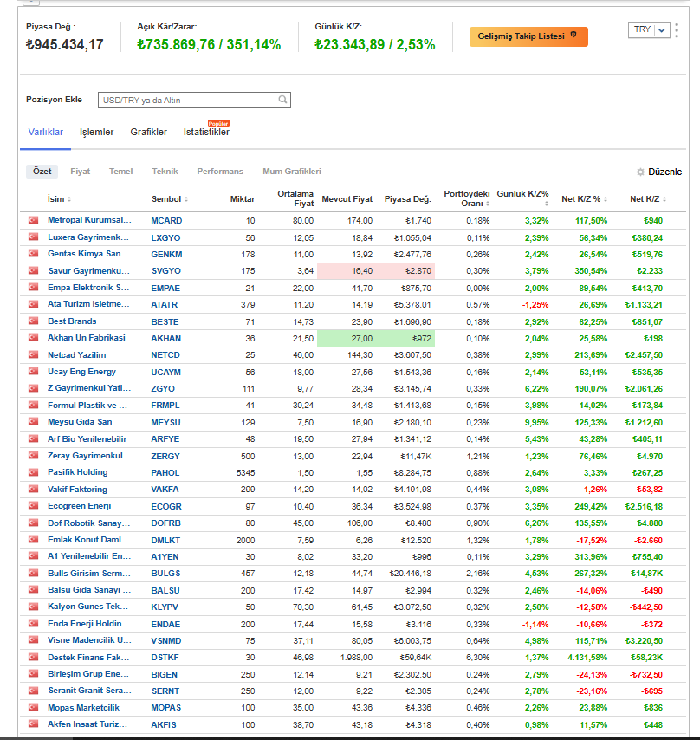Open the ZGYO symbol link
Image resolution: width=700 pixels, height=740 pixels.
(163, 389)
